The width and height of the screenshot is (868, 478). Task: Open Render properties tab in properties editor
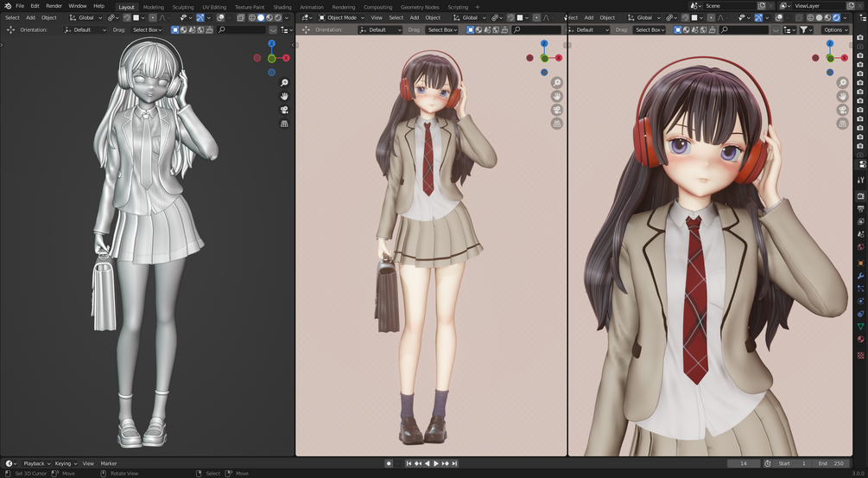pyautogui.click(x=861, y=196)
